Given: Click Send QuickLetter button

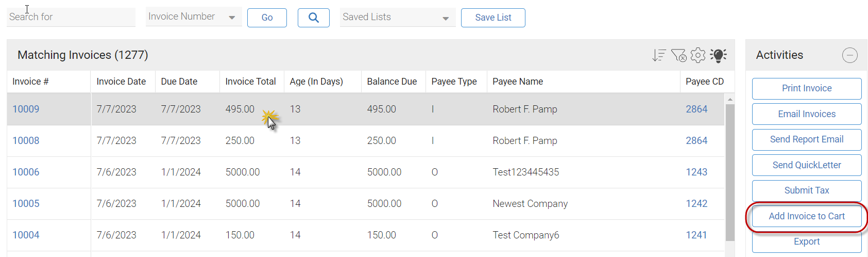Looking at the screenshot, I should (x=807, y=165).
